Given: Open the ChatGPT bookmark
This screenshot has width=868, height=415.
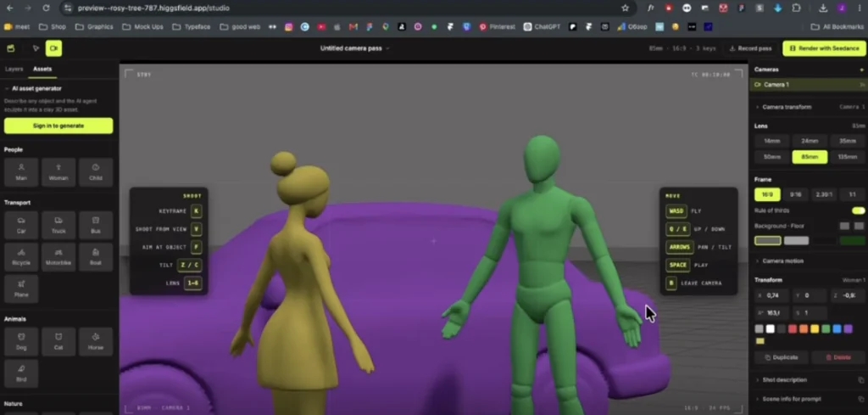Looking at the screenshot, I should [542, 26].
